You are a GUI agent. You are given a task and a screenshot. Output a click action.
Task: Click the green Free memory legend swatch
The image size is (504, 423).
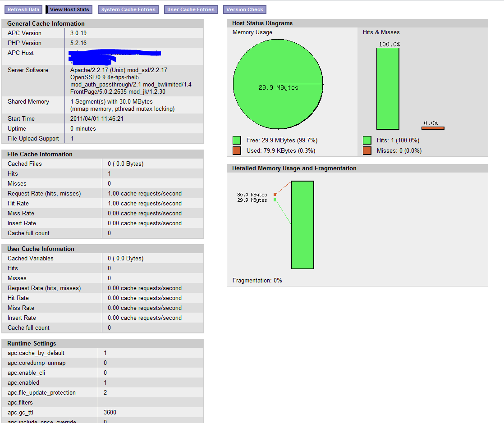[237, 141]
